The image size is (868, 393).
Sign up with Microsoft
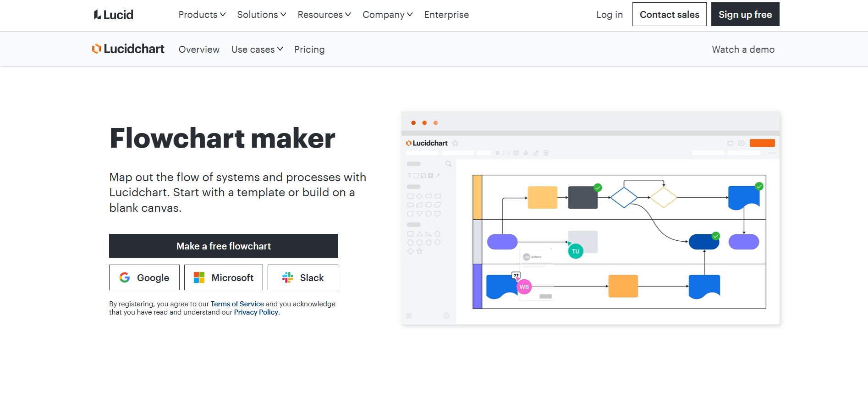point(224,277)
